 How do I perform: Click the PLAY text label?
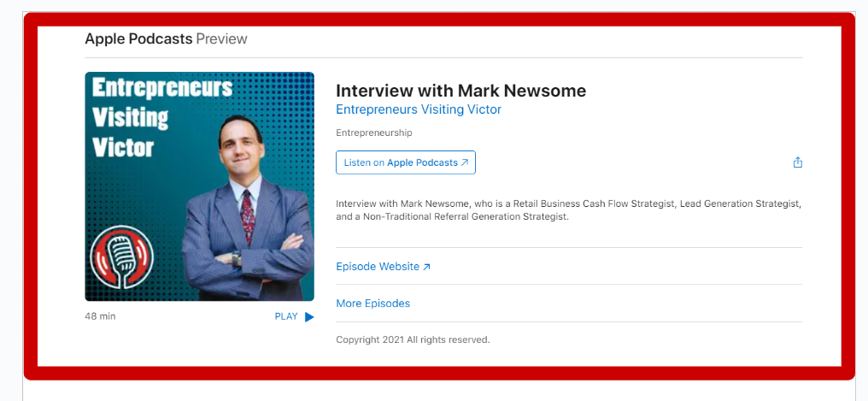pos(286,316)
